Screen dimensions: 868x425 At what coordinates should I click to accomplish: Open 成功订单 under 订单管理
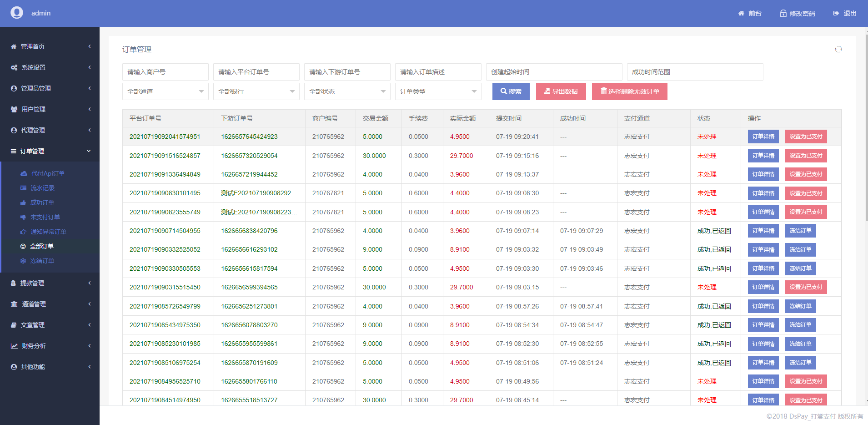pos(41,202)
